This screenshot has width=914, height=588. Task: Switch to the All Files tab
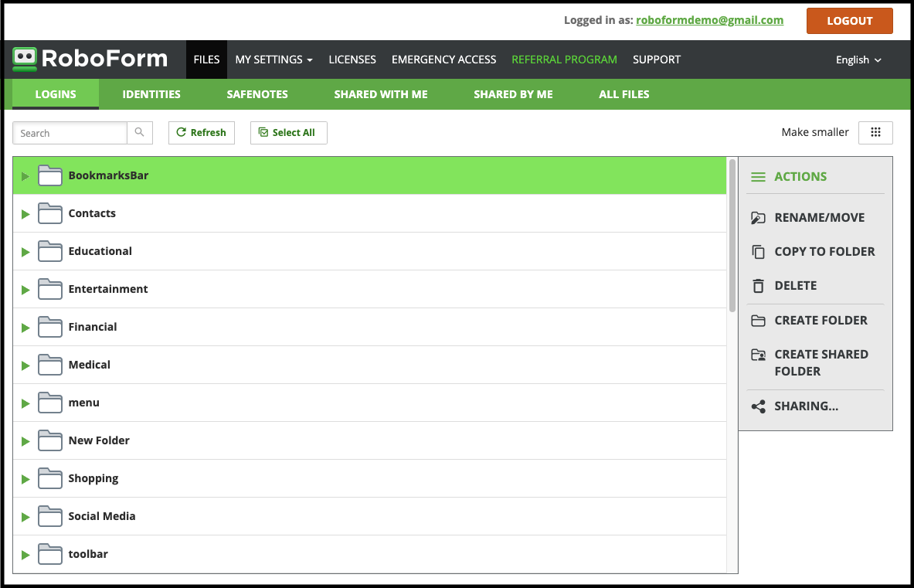(x=623, y=93)
